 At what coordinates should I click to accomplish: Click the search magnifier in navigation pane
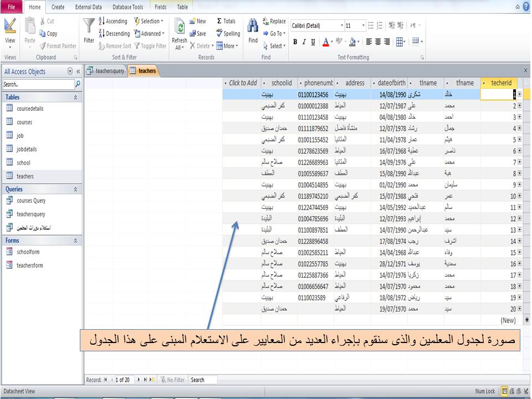pos(78,84)
